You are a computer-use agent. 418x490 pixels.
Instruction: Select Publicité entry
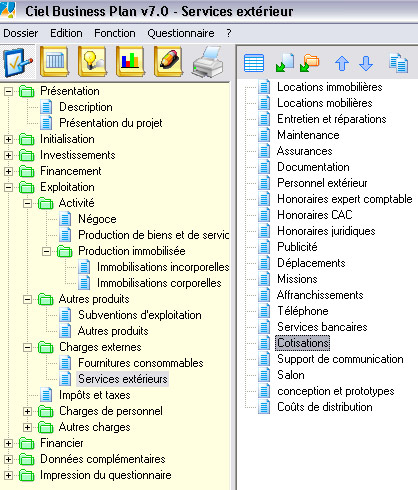pyautogui.click(x=297, y=247)
